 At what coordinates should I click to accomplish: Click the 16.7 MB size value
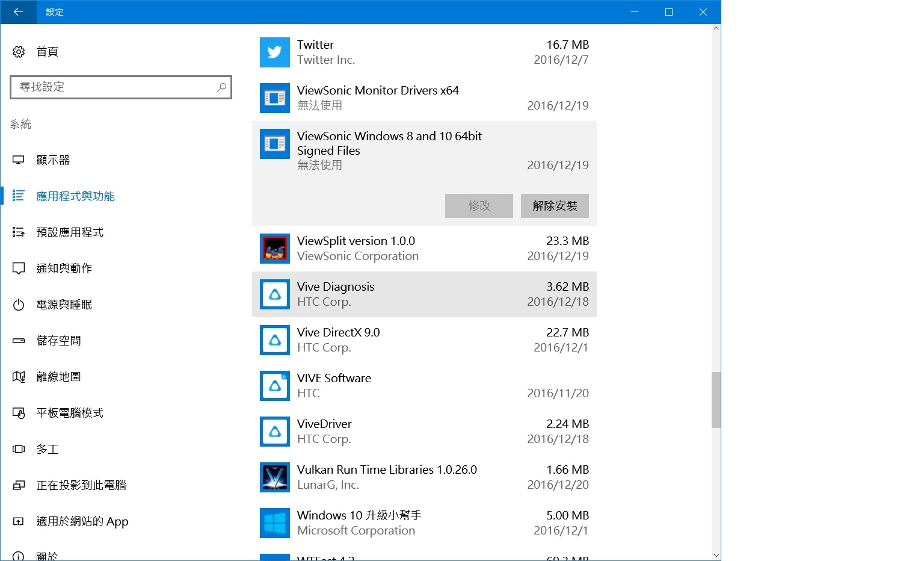(568, 45)
